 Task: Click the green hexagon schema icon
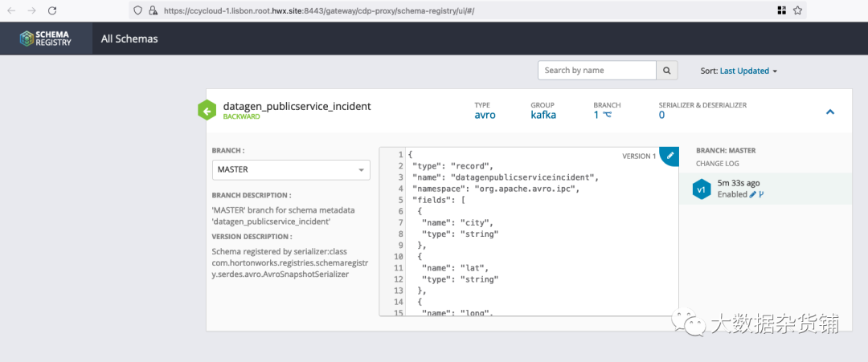(207, 111)
